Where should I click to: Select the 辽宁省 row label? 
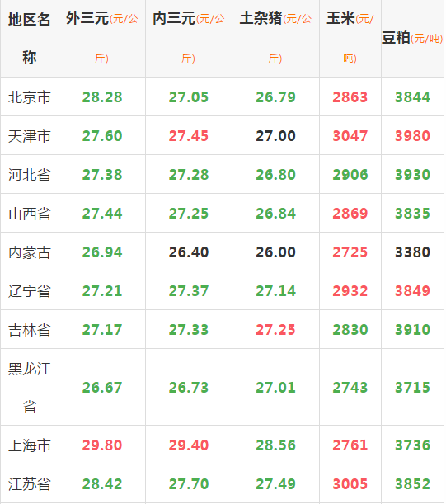coord(30,291)
